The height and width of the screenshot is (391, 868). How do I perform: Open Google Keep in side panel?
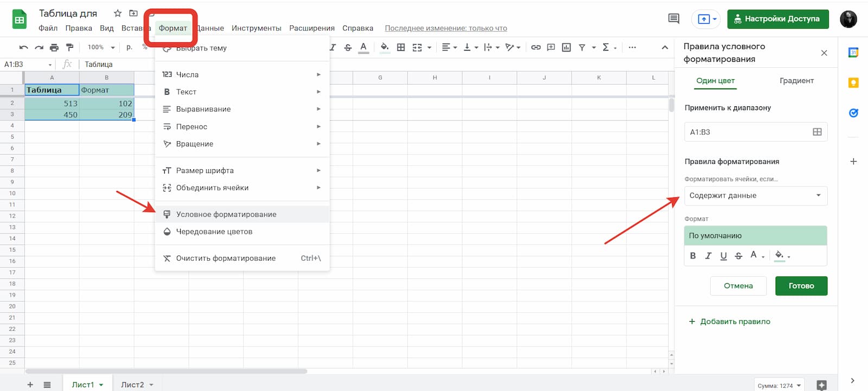pos(853,83)
